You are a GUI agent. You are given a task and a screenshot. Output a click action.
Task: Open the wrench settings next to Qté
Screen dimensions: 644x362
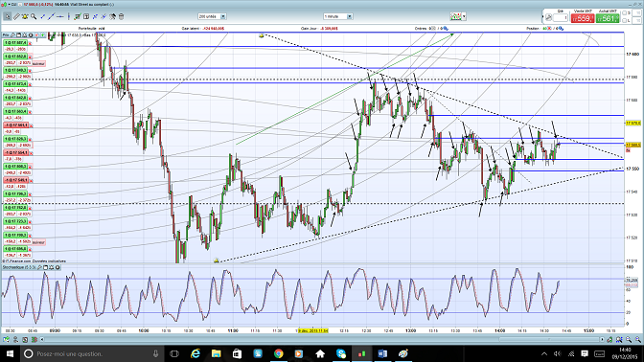[x=548, y=17]
